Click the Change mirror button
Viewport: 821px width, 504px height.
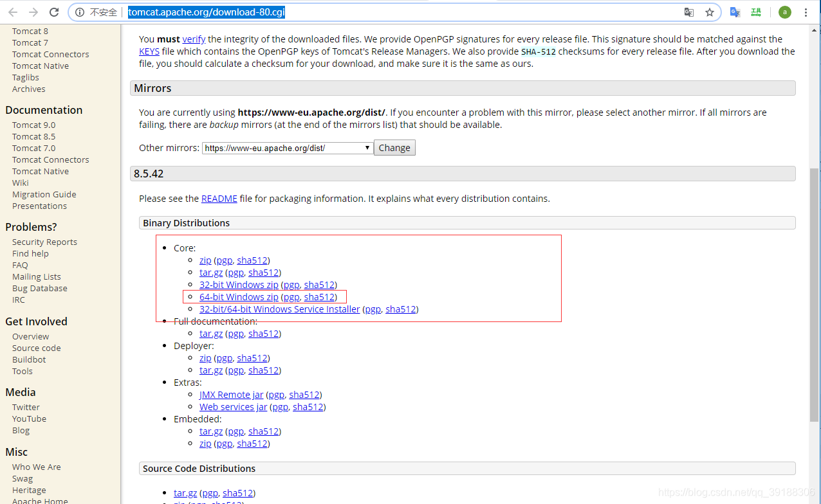click(394, 148)
